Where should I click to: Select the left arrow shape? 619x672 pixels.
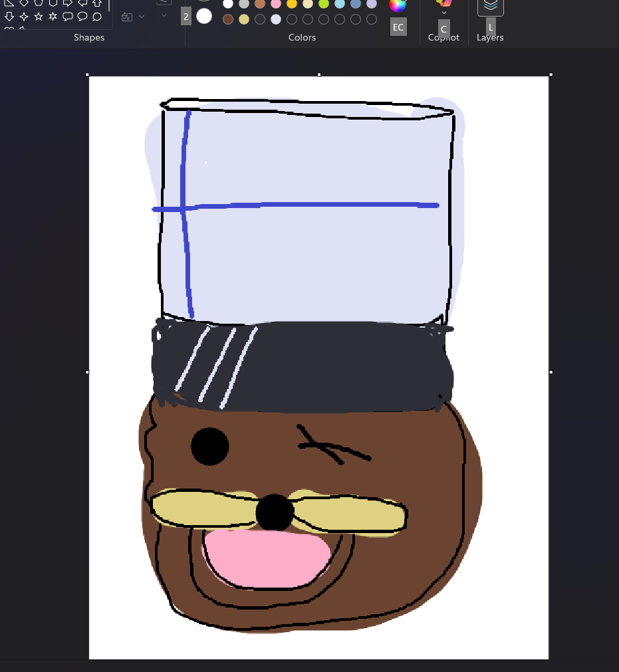pos(82,3)
